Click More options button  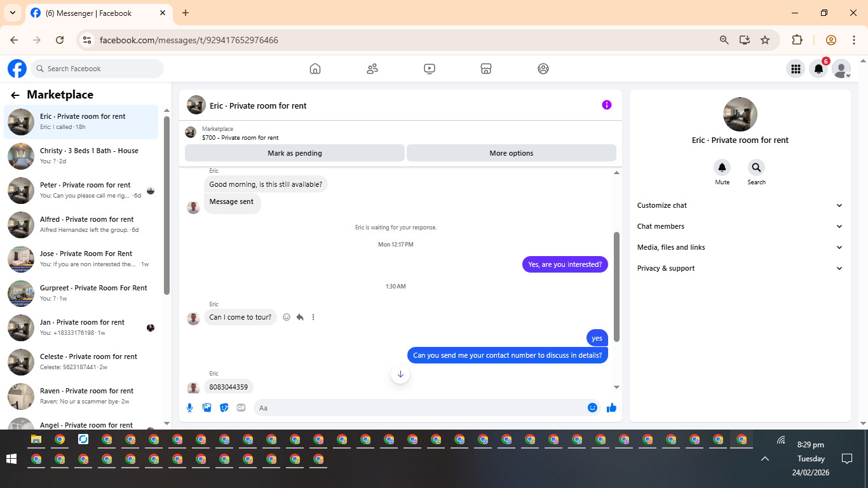(x=512, y=153)
